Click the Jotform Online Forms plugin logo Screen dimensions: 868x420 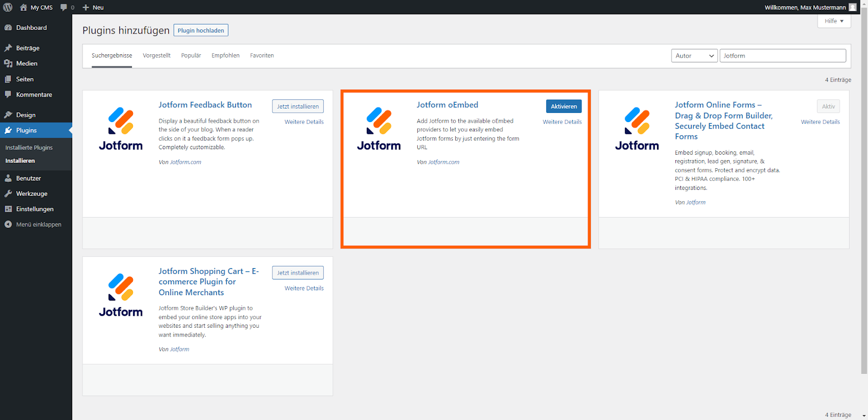(x=637, y=129)
